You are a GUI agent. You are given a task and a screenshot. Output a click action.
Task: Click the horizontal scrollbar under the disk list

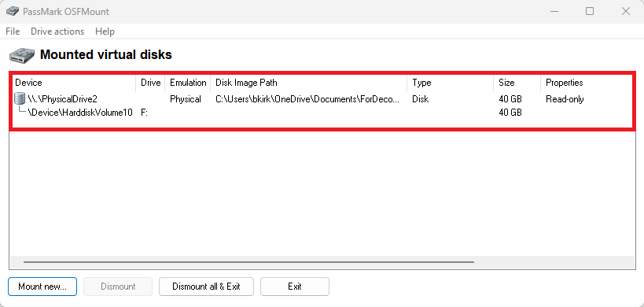click(248, 262)
